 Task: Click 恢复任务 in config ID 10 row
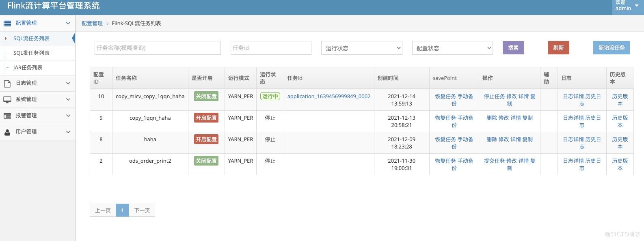445,97
